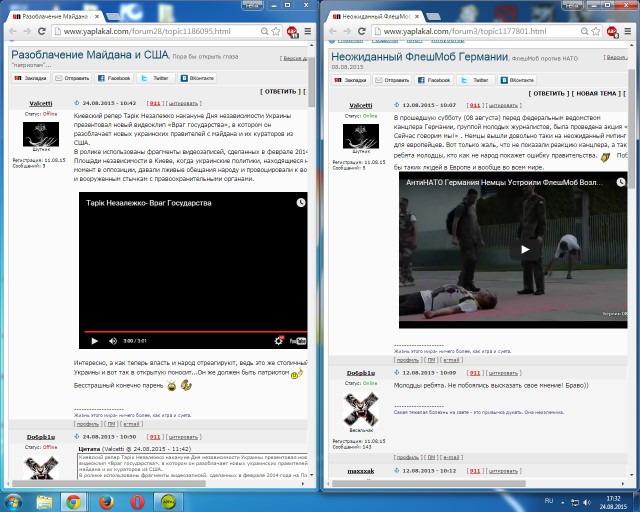Click the volume speaker in the system tray

point(587,502)
